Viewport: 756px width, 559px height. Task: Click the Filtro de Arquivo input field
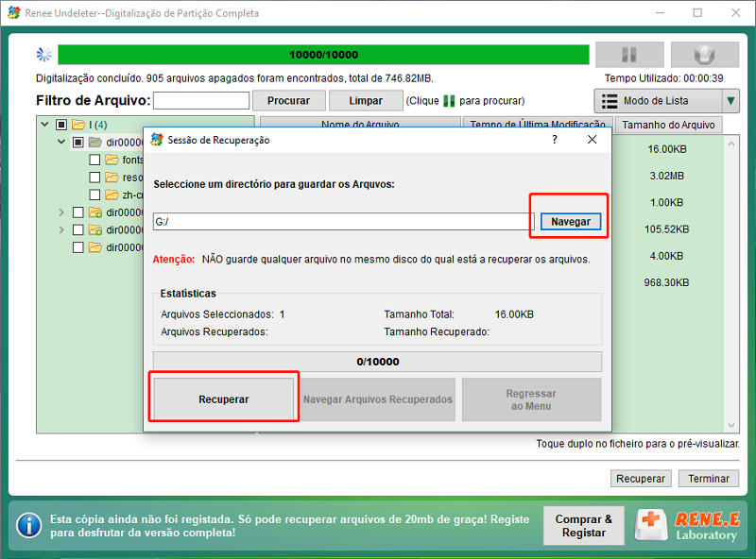201,101
